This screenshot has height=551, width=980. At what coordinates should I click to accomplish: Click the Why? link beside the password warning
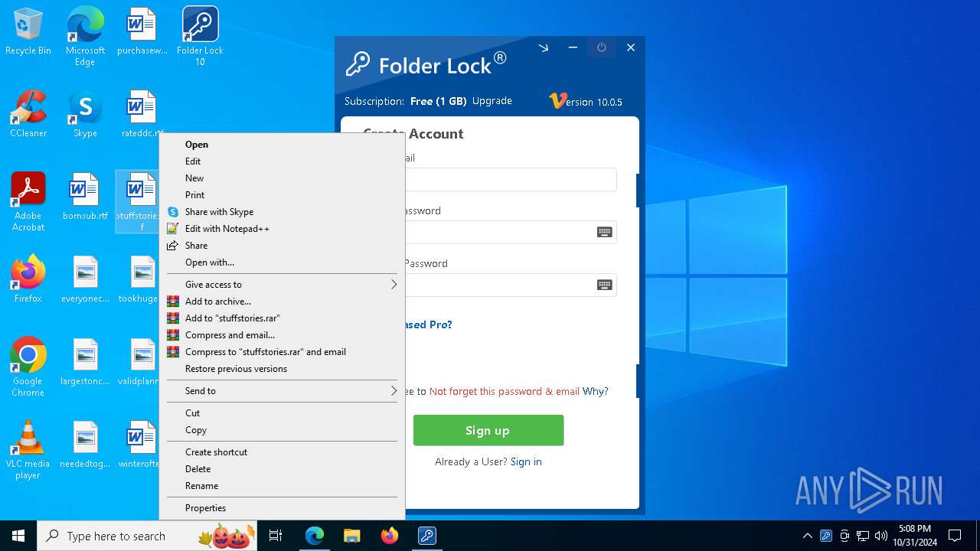[595, 391]
